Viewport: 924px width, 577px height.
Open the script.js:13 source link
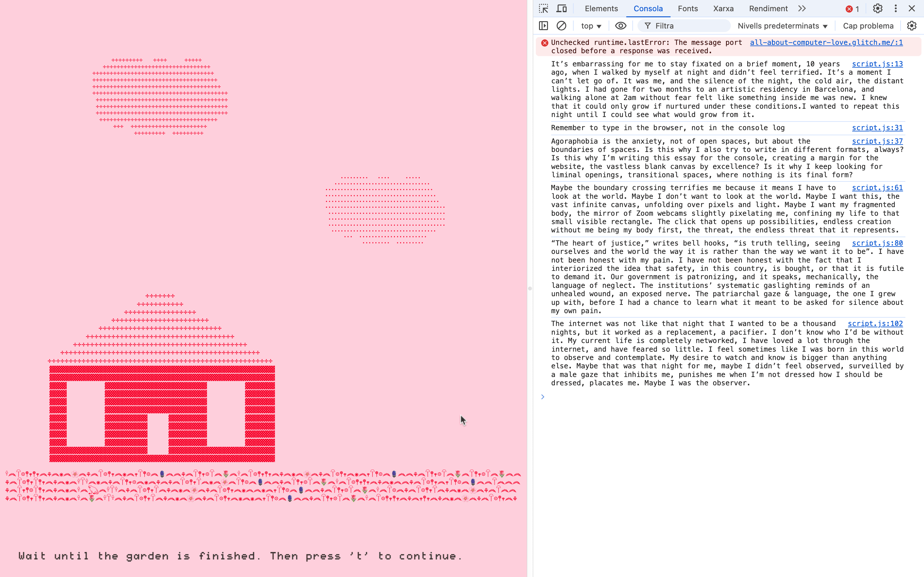877,64
